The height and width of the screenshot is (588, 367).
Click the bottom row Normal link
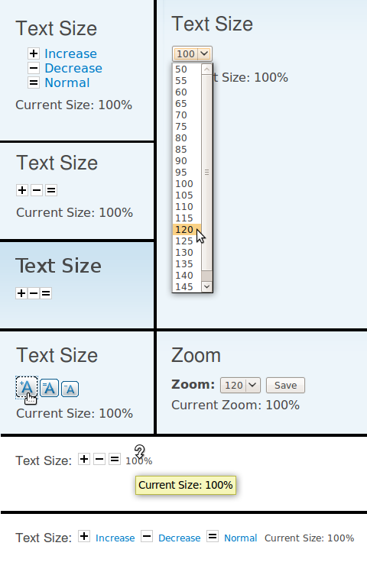tap(240, 538)
